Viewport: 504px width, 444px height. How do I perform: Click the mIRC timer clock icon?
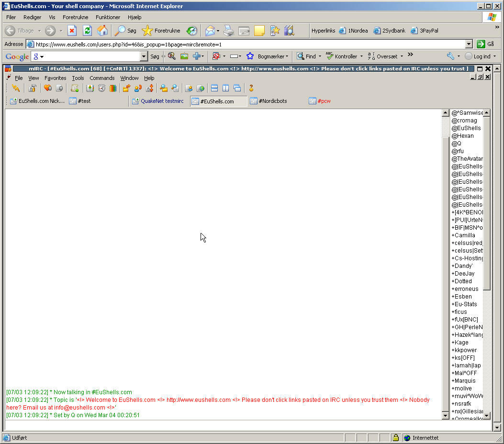tap(101, 88)
